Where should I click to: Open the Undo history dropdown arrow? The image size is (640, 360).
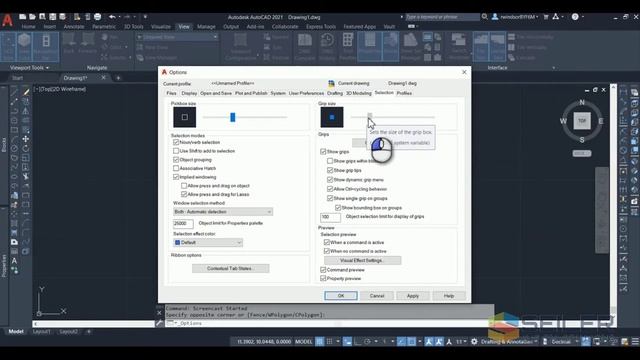point(119,17)
